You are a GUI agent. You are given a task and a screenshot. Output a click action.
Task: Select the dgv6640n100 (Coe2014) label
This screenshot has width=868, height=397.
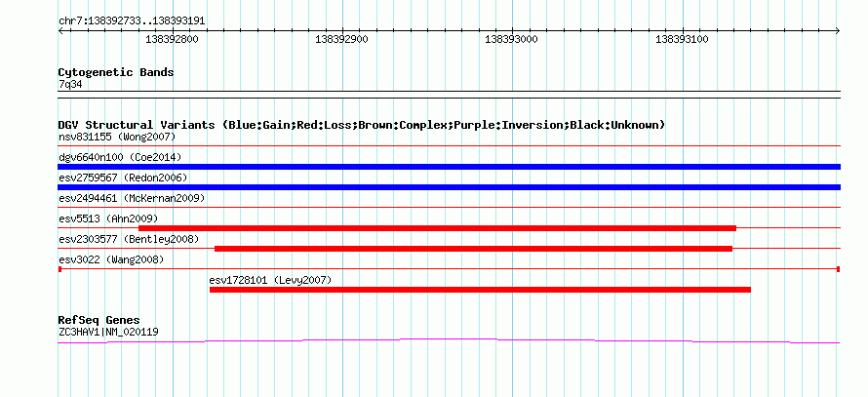(x=120, y=157)
